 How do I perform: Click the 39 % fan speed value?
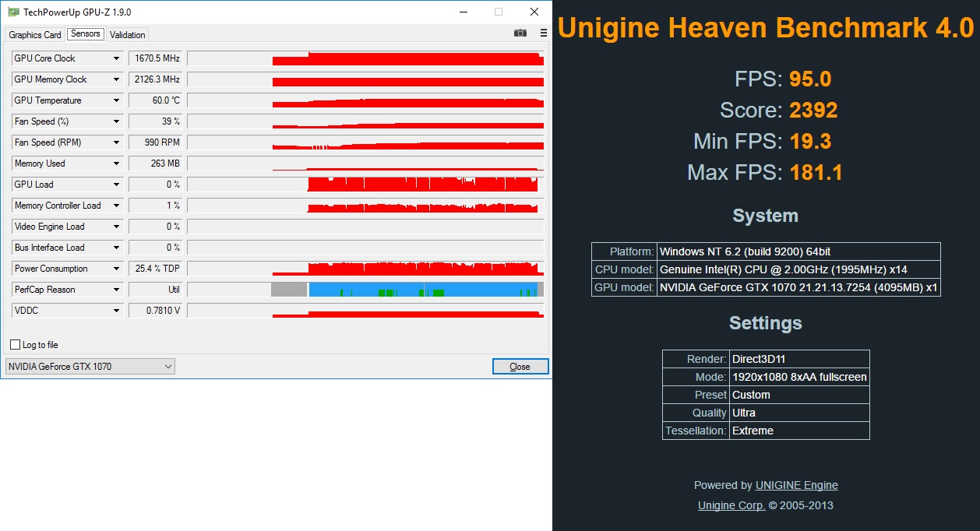(155, 121)
